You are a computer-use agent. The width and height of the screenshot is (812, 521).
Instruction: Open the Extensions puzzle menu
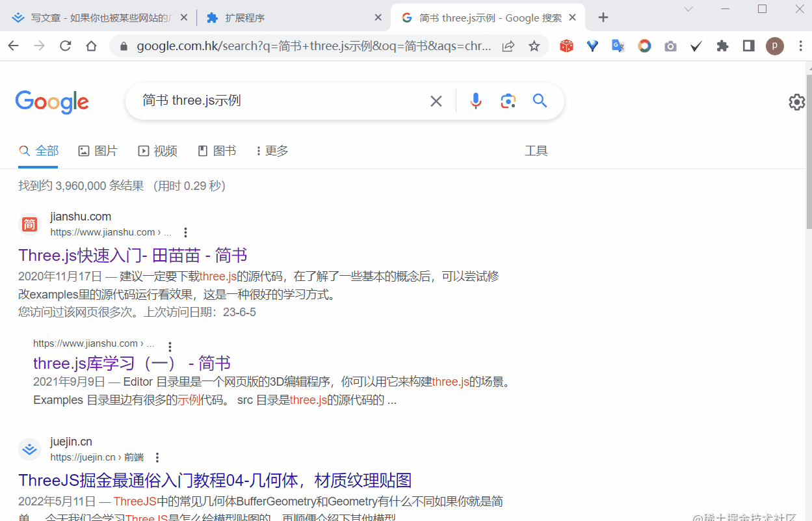[722, 46]
